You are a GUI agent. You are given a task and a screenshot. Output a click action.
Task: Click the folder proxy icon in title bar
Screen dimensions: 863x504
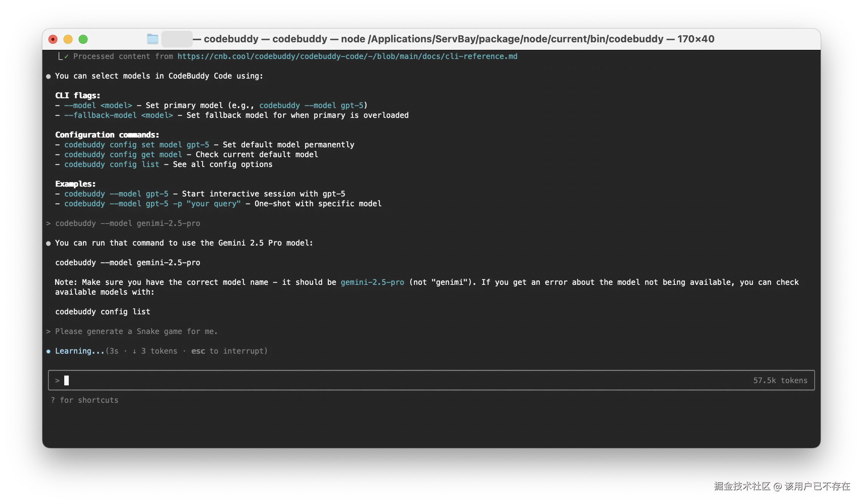click(x=153, y=39)
